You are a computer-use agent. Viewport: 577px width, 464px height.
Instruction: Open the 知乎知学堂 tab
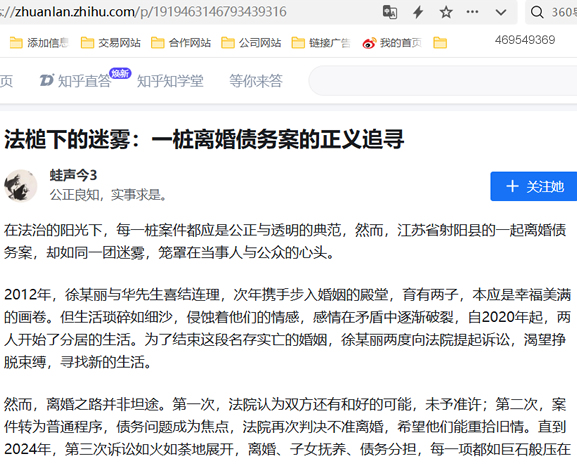click(x=170, y=81)
